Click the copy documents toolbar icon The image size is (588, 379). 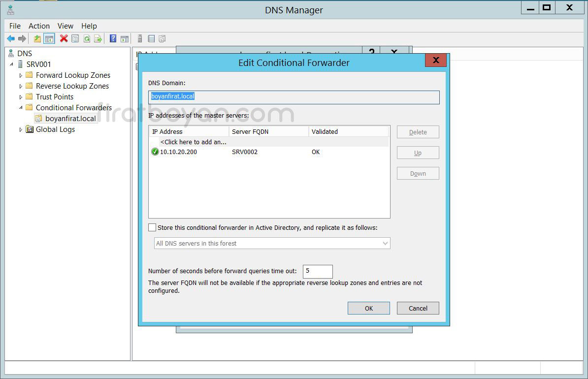162,38
